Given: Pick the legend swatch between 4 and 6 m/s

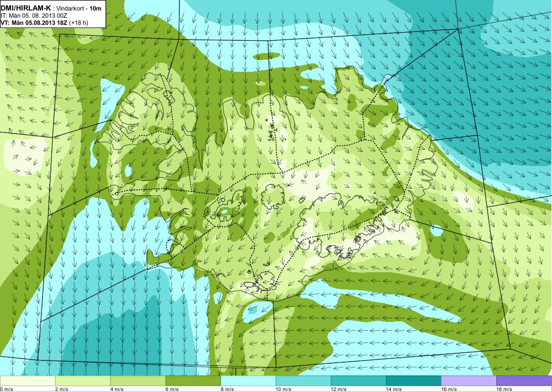Looking at the screenshot, I should click(x=138, y=381).
